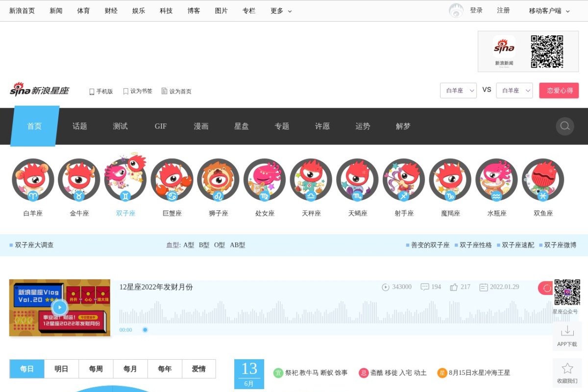The height and width of the screenshot is (392, 588).
Task: Click the 善变的双子座 link
Action: pyautogui.click(x=430, y=245)
